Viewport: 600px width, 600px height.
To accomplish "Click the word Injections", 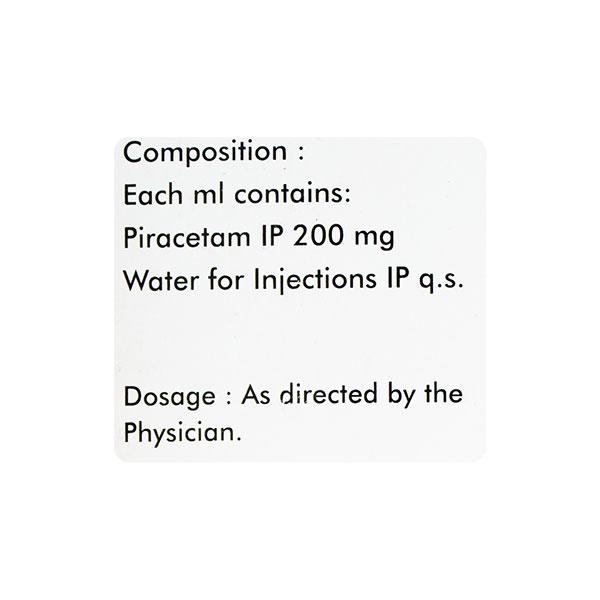I will (x=315, y=280).
